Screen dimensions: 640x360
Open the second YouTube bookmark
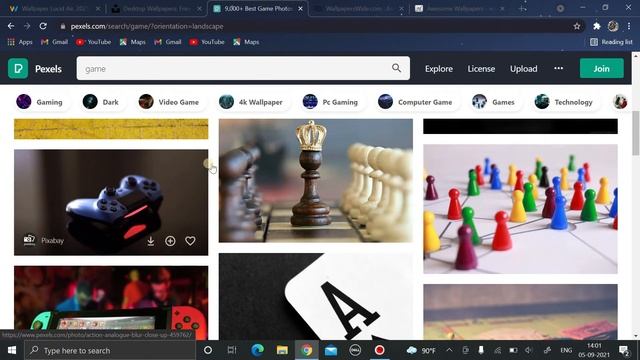click(x=207, y=42)
